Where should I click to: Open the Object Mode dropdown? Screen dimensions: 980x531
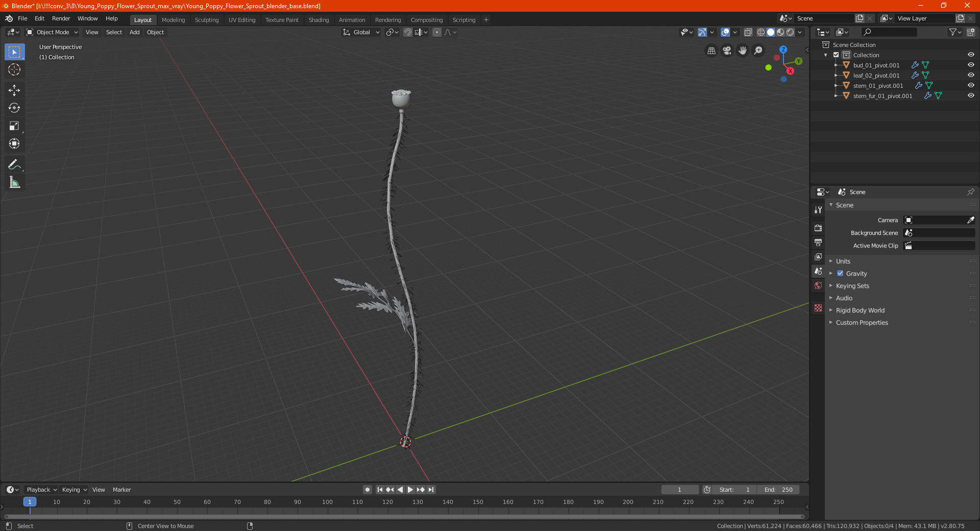click(x=52, y=32)
